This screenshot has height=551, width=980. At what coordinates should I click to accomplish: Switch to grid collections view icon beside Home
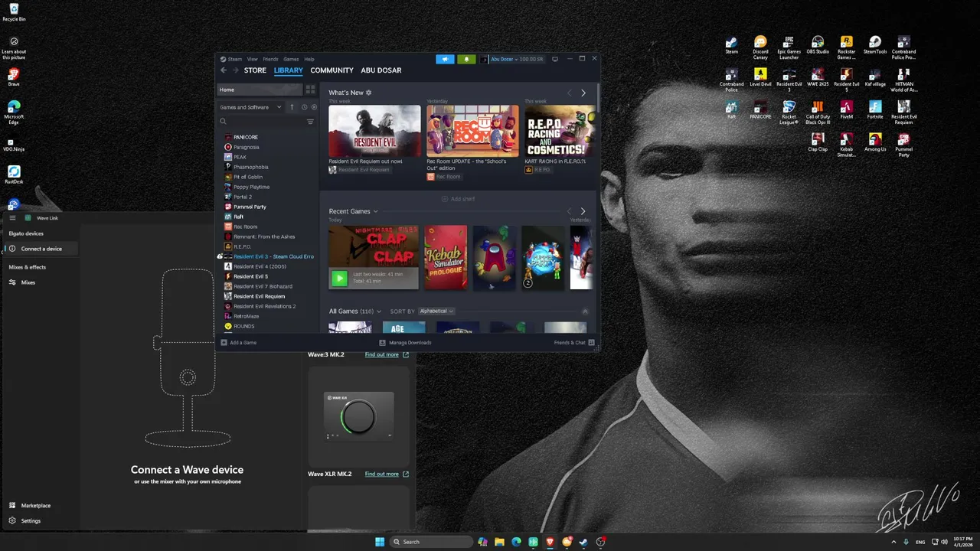310,90
